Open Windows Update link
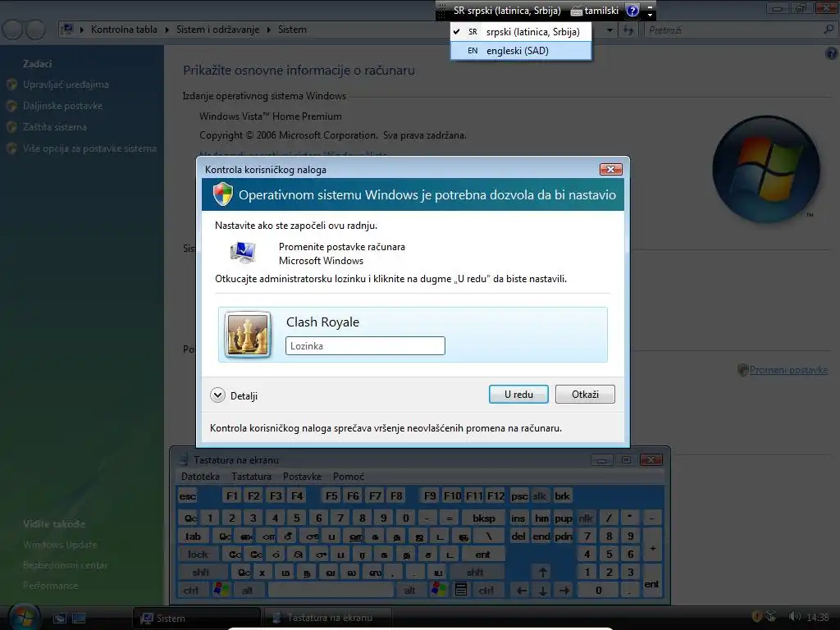 [60, 545]
